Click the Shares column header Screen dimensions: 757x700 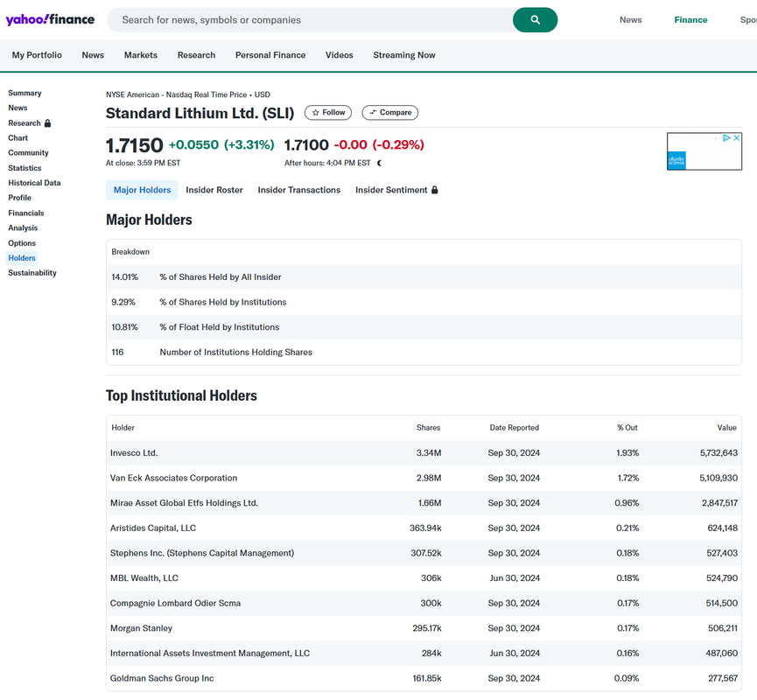click(x=428, y=428)
